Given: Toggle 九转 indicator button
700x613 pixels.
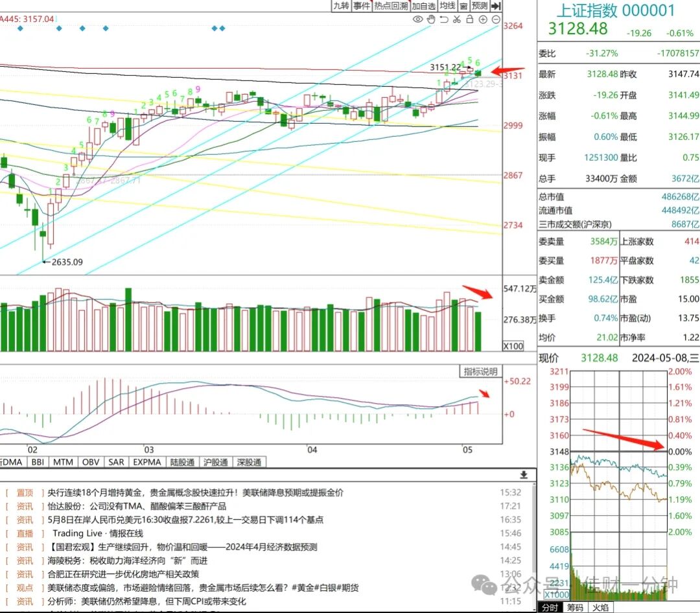Looking at the screenshot, I should 341,6.
